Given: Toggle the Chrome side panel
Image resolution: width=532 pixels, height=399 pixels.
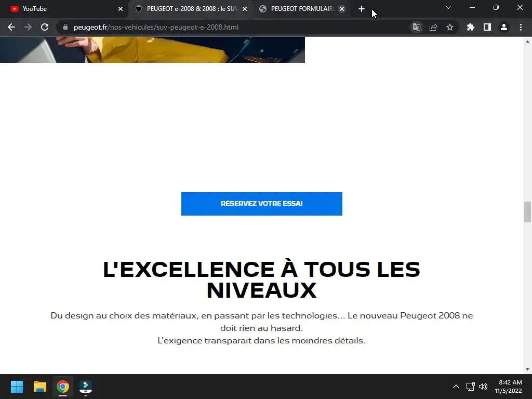Looking at the screenshot, I should point(487,27).
